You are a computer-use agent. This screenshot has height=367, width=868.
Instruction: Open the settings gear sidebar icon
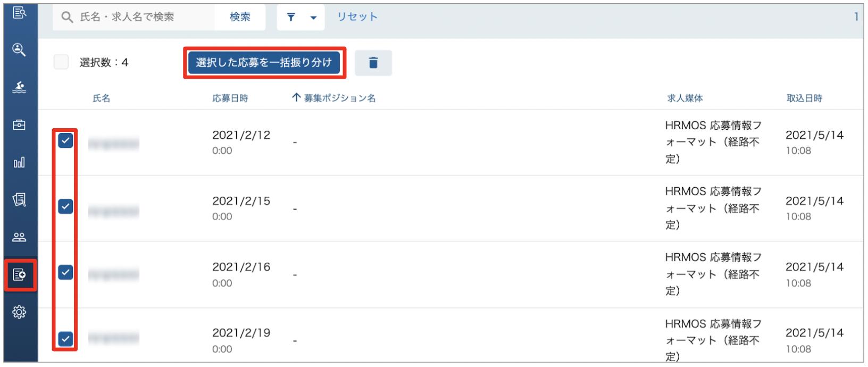click(x=19, y=312)
